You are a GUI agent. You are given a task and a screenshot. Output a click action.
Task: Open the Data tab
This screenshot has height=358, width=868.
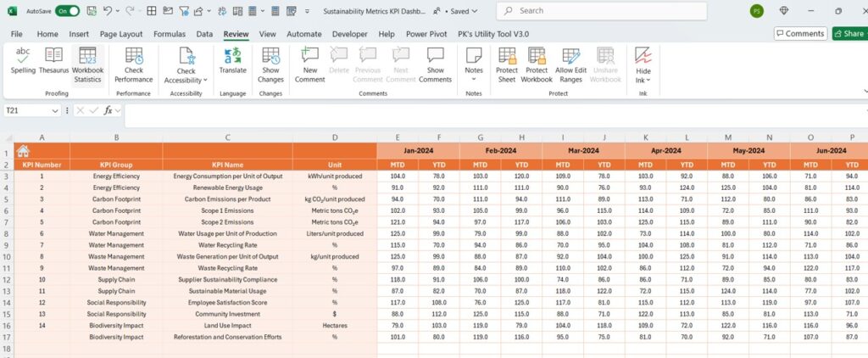point(204,34)
